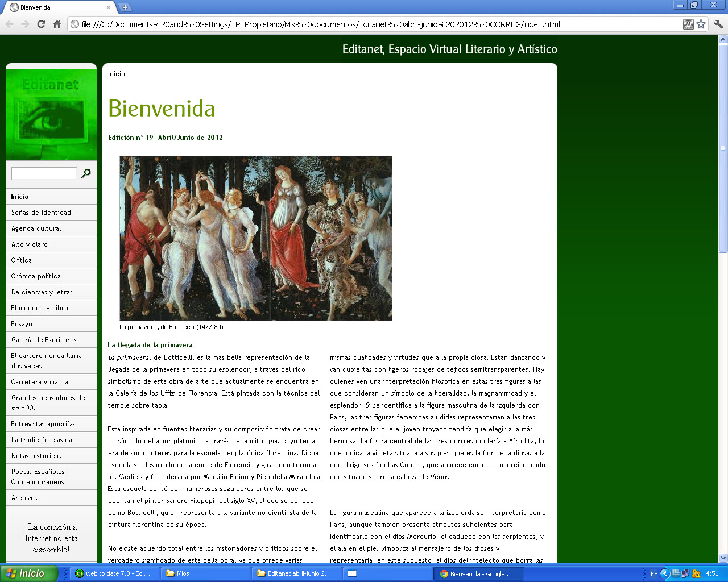This screenshot has width=728, height=582.
Task: Click the painting caption text
Action: 171,327
